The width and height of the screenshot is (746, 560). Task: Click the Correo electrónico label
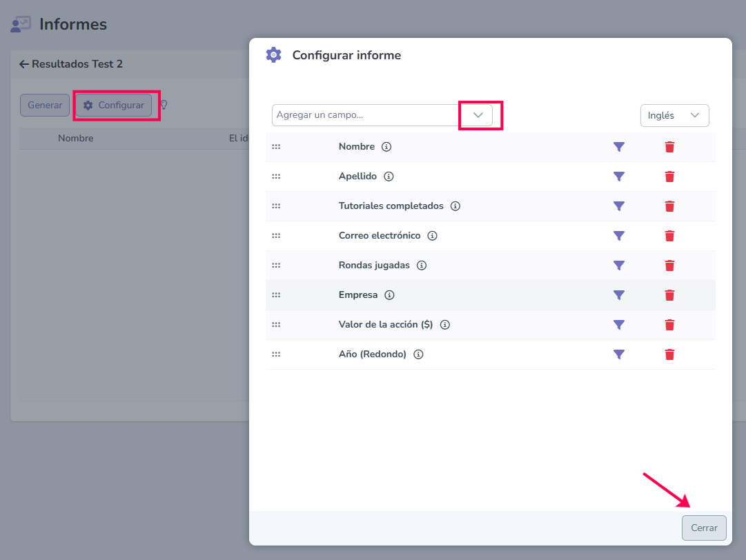[380, 236]
